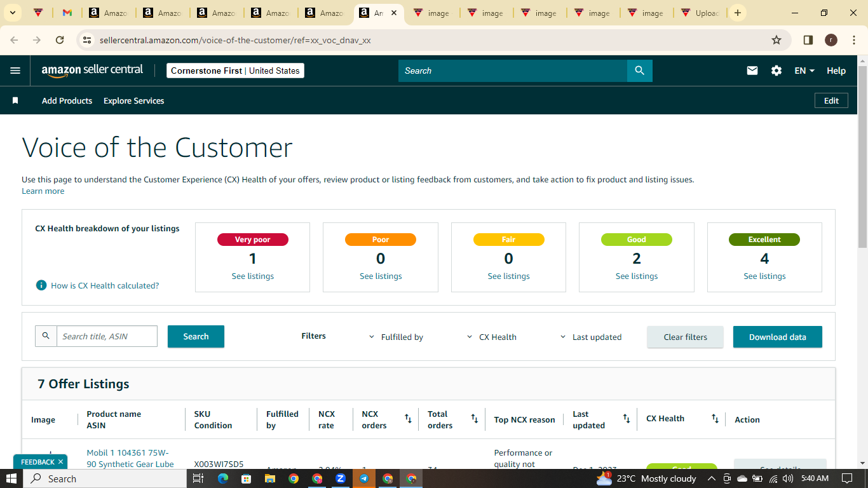Open the settings gear icon
This screenshot has width=868, height=488.
tap(776, 71)
